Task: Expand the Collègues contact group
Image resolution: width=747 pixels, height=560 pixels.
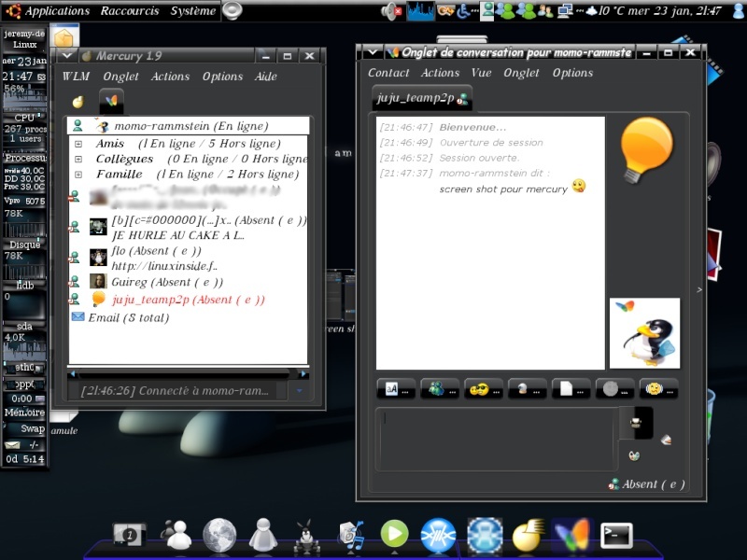Action: click(78, 159)
